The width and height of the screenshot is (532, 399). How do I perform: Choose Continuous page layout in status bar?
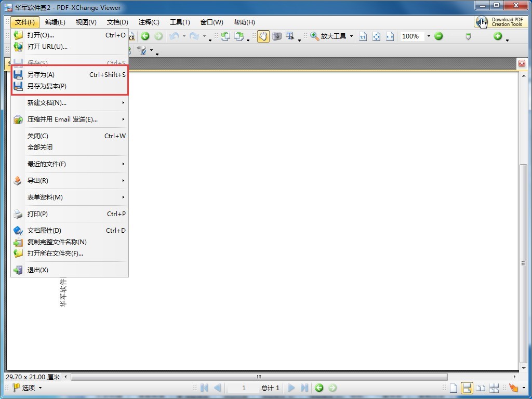point(467,388)
